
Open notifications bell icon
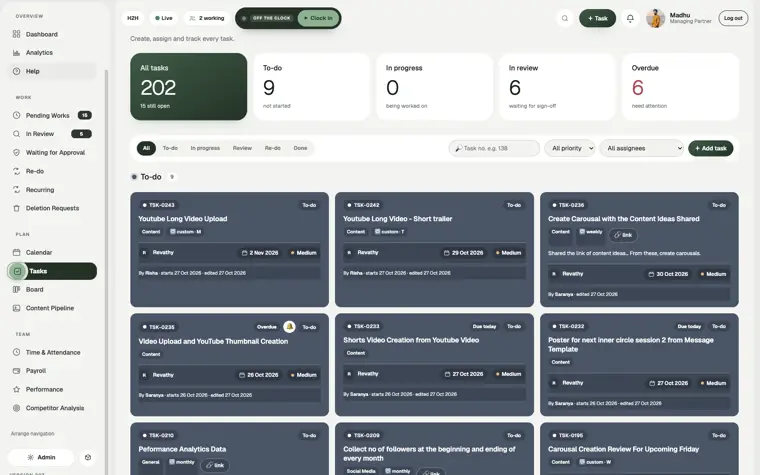click(x=630, y=18)
